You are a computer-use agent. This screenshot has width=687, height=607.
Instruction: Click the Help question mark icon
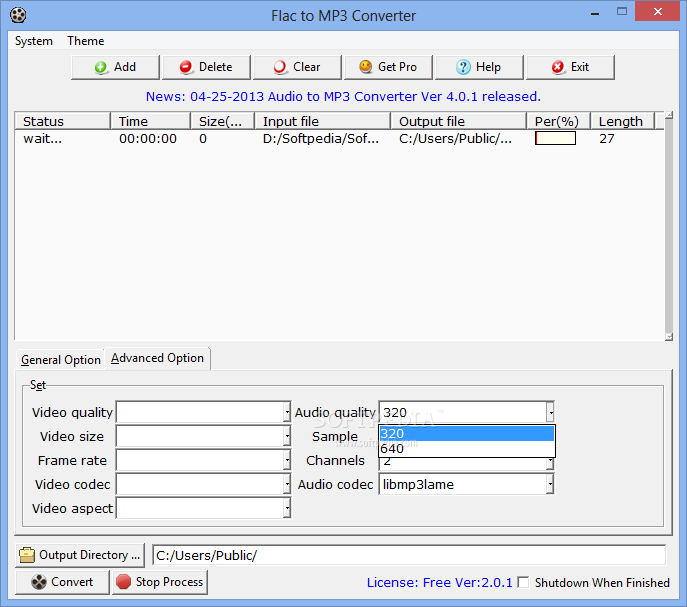coord(463,67)
